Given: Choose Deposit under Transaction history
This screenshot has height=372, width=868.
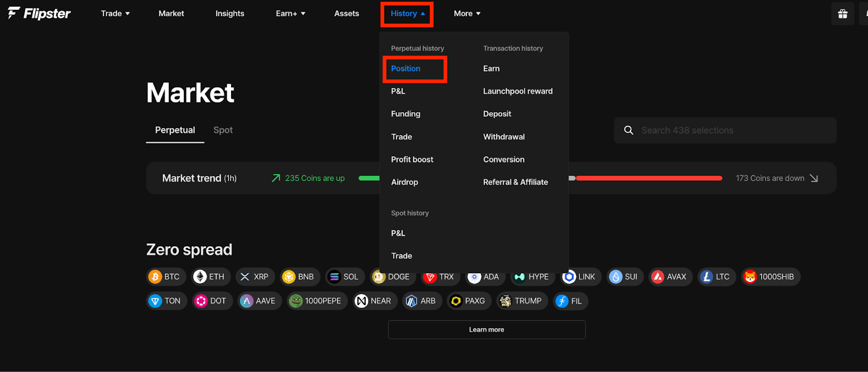Looking at the screenshot, I should point(497,114).
